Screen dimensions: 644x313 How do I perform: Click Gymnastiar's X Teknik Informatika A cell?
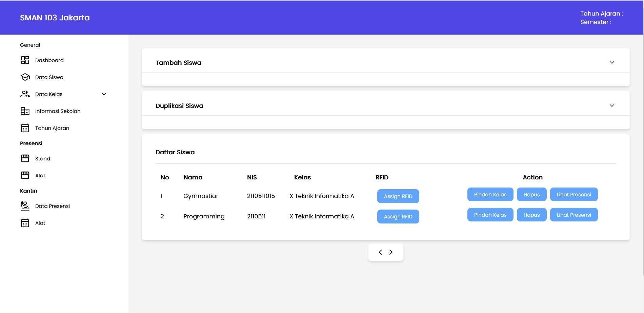[x=322, y=196]
